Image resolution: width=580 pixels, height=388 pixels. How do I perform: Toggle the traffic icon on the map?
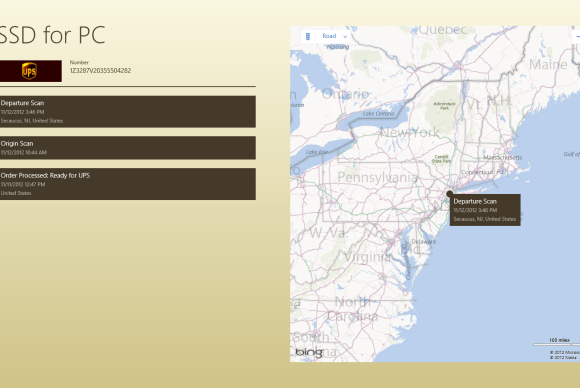coord(308,36)
